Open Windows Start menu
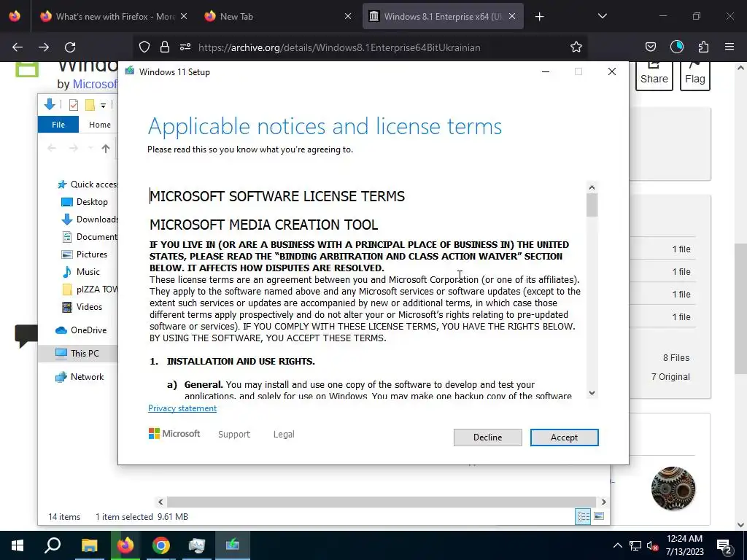The image size is (747, 560). [18, 545]
